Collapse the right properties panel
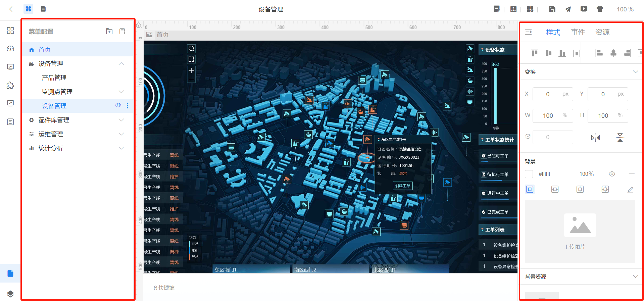 click(x=529, y=32)
